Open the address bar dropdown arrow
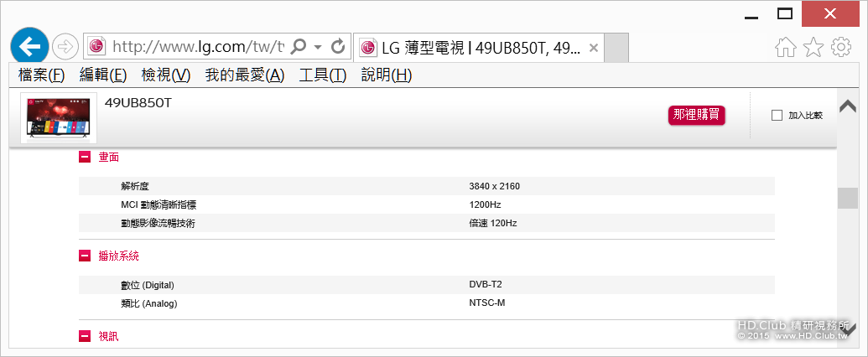The height and width of the screenshot is (357, 868). 318,47
